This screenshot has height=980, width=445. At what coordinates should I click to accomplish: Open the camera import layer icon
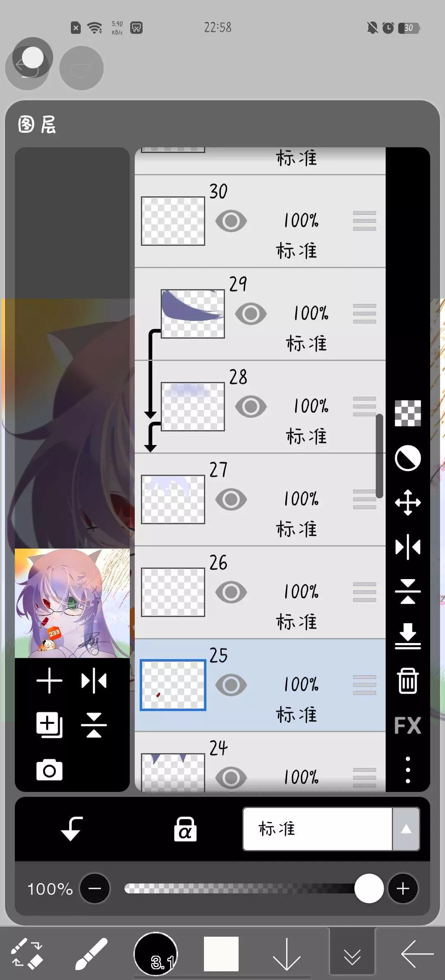click(x=49, y=770)
